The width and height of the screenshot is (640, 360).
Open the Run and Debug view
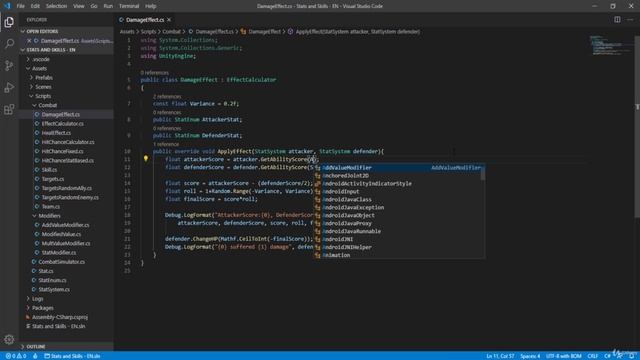(x=9, y=87)
